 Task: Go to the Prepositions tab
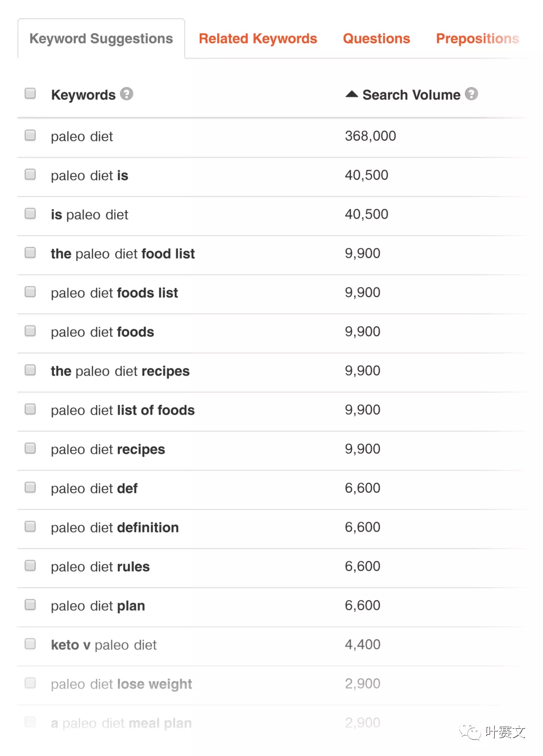(478, 39)
